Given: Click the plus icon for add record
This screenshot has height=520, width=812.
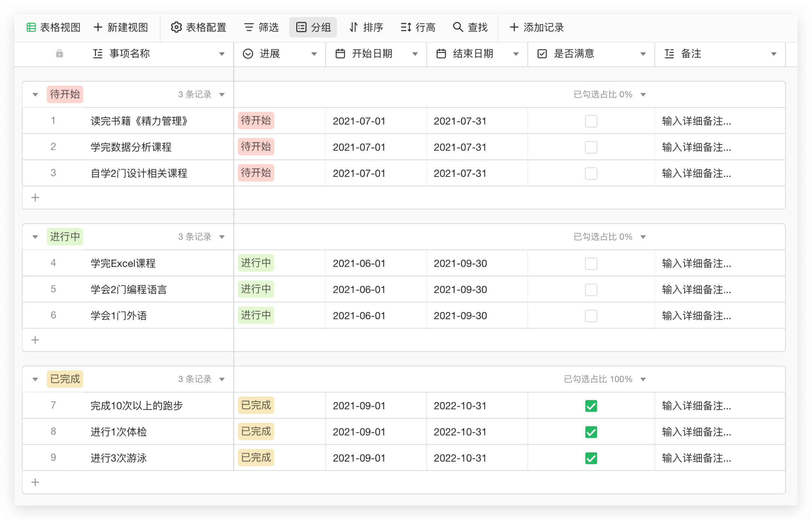Looking at the screenshot, I should 514,27.
